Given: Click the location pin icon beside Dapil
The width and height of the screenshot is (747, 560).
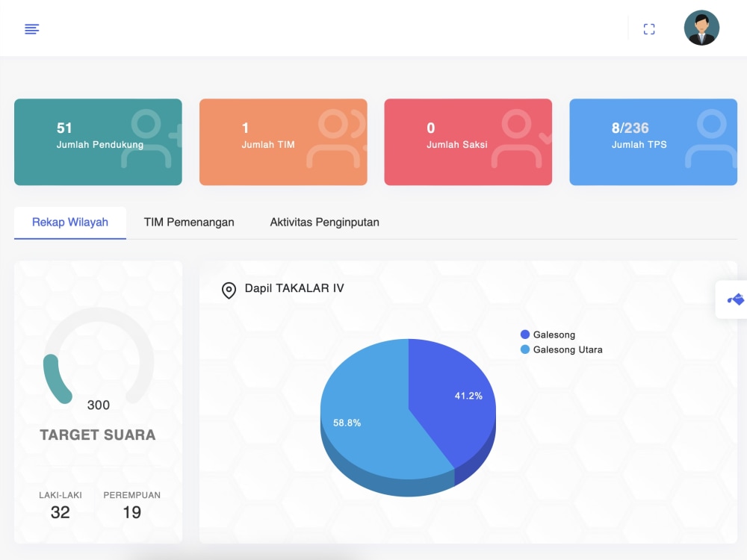Looking at the screenshot, I should click(x=229, y=290).
